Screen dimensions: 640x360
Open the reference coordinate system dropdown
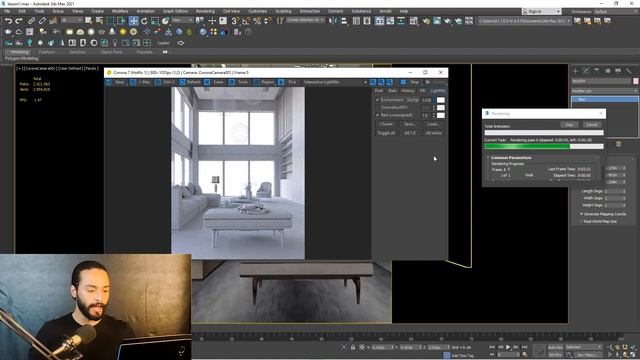(x=182, y=20)
